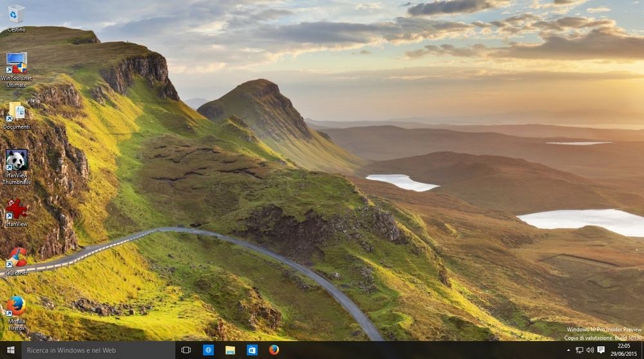Open the volume control speaker icon
The image size is (644, 359).
click(x=590, y=350)
